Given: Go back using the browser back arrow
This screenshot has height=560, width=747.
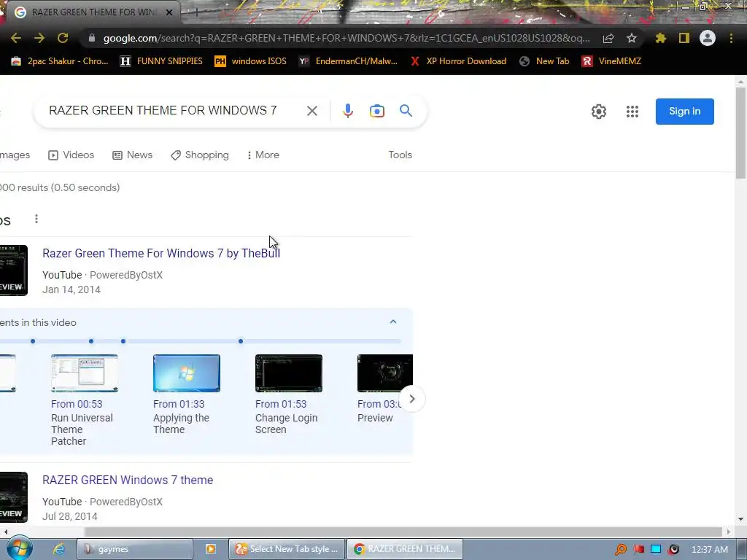Looking at the screenshot, I should [16, 38].
